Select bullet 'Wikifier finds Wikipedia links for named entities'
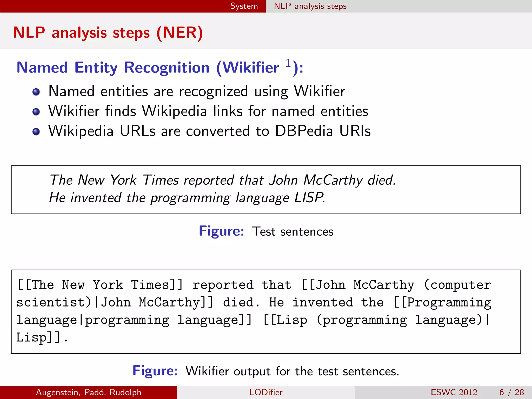The height and width of the screenshot is (399, 532). 208,111
